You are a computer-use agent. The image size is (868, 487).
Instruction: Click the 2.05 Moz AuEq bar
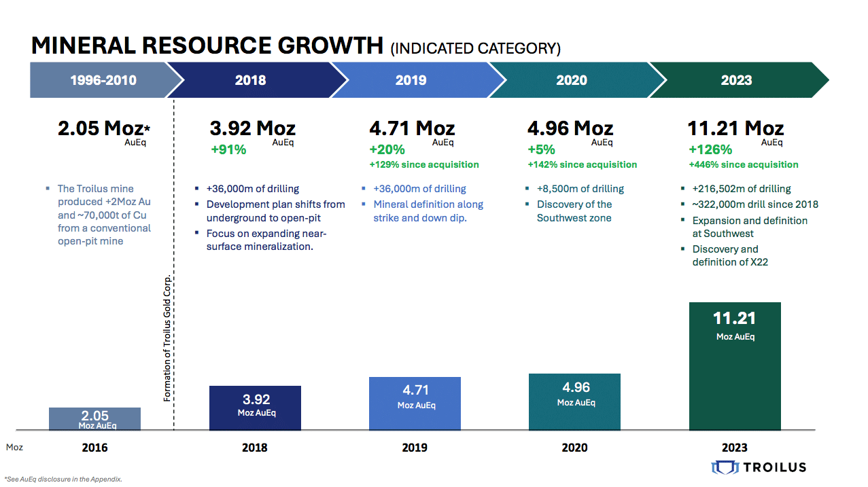(x=95, y=418)
